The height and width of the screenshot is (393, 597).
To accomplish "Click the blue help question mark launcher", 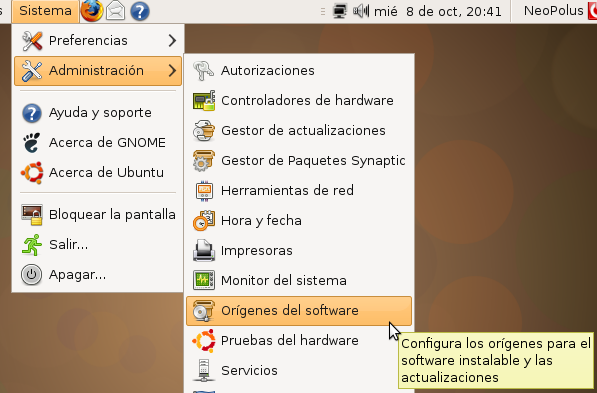I will 140,11.
